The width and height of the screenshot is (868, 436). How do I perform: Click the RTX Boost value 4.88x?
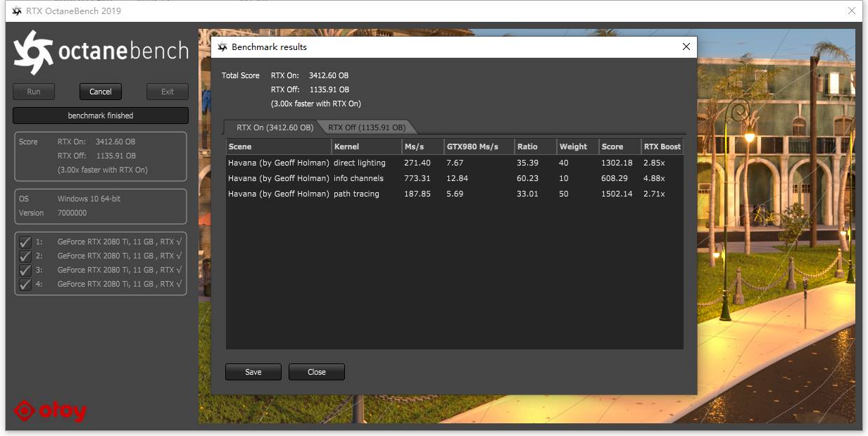click(654, 178)
